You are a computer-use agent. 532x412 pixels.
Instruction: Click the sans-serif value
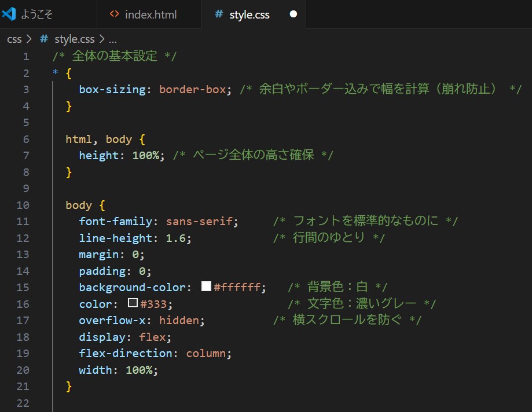click(x=199, y=222)
